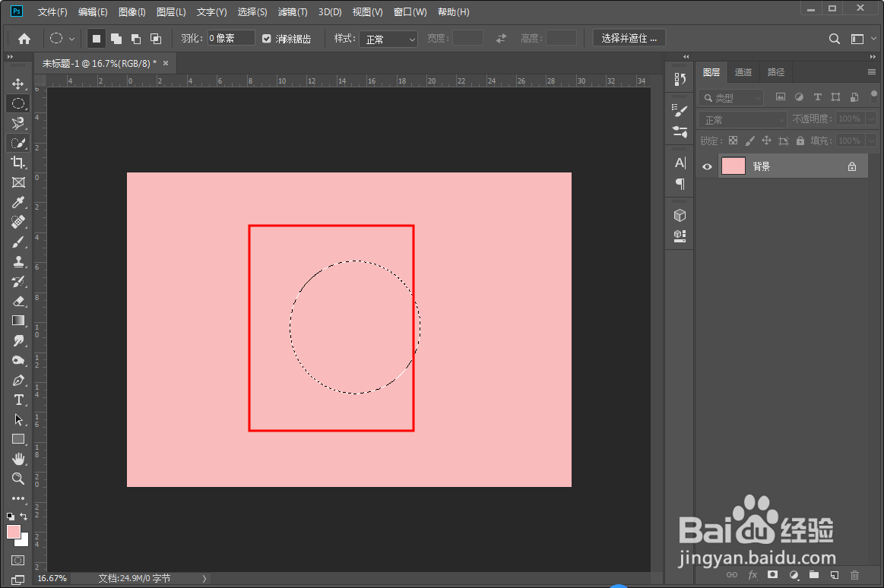Open the 图像(I) menu

click(x=132, y=12)
